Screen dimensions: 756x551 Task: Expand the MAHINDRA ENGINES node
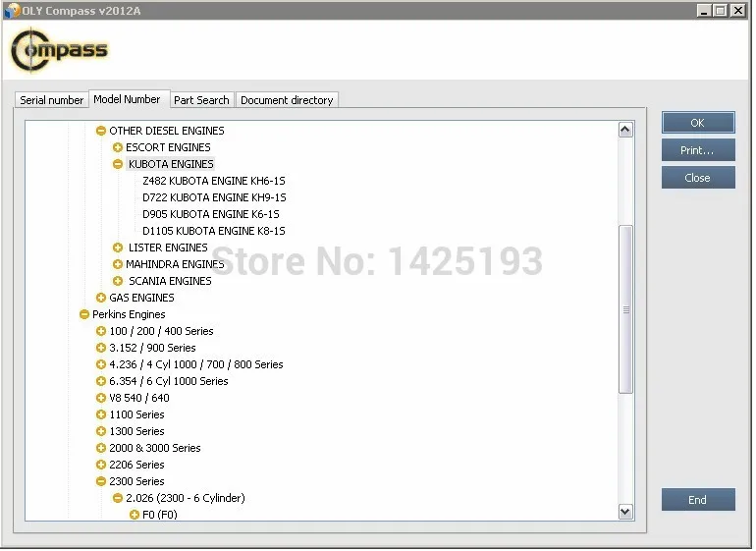pyautogui.click(x=117, y=264)
